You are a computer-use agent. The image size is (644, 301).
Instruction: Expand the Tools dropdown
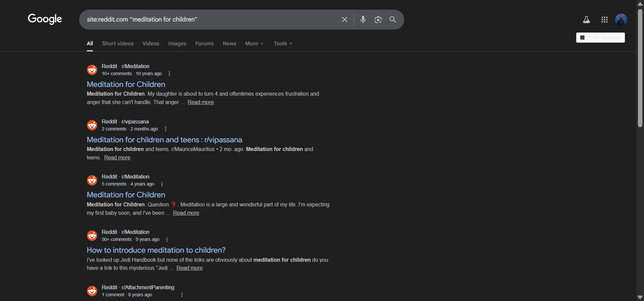(283, 44)
